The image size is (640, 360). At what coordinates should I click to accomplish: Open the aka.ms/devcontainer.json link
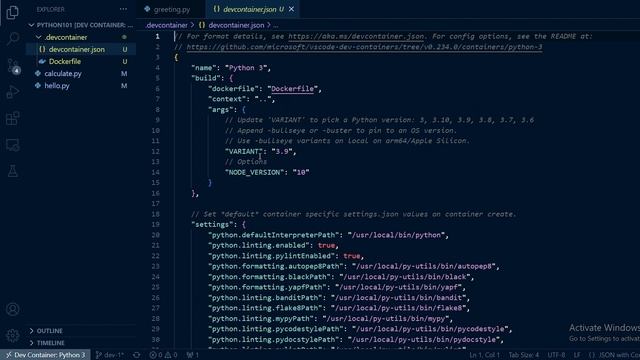click(356, 36)
